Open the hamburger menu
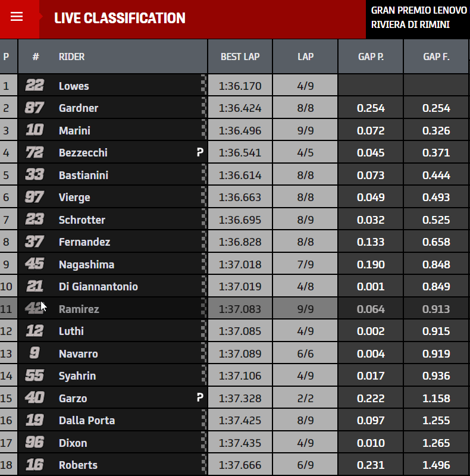470x476 pixels. pos(17,17)
